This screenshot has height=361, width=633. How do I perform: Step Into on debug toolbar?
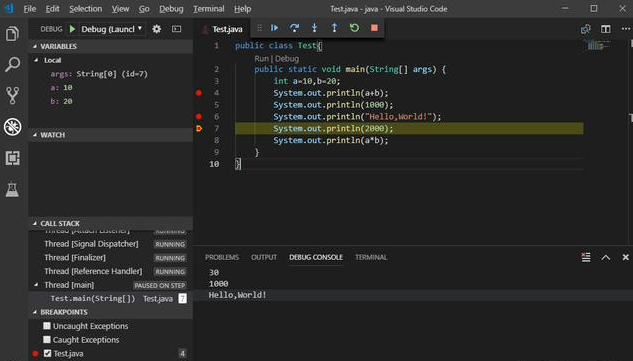(314, 28)
